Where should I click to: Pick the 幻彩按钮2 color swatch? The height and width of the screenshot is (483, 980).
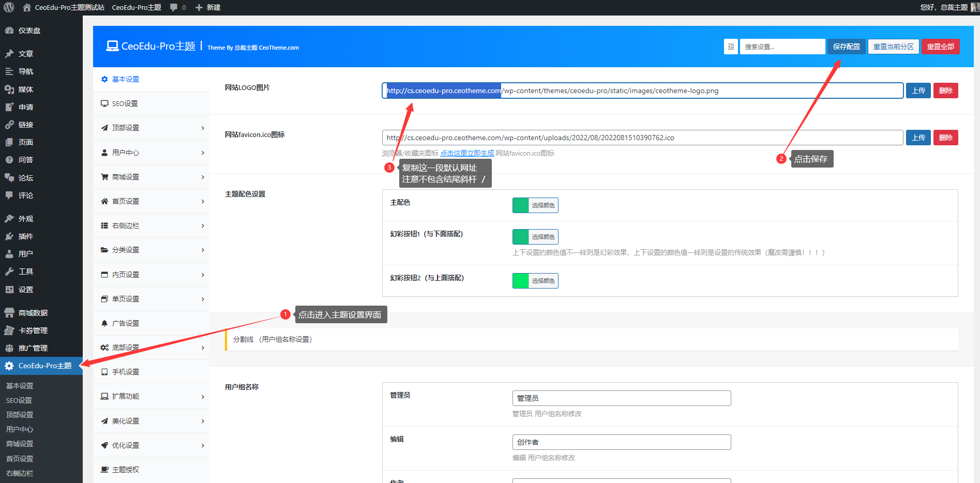[521, 281]
